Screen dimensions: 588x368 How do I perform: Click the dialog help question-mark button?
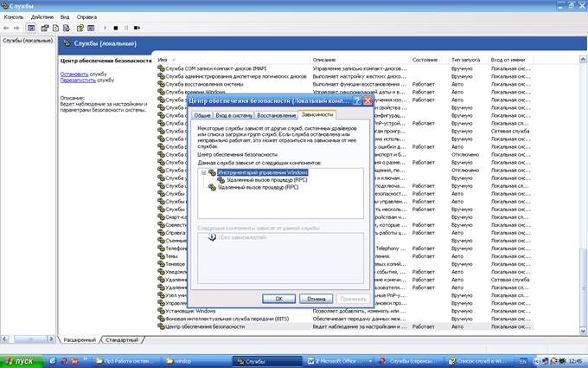pos(357,100)
